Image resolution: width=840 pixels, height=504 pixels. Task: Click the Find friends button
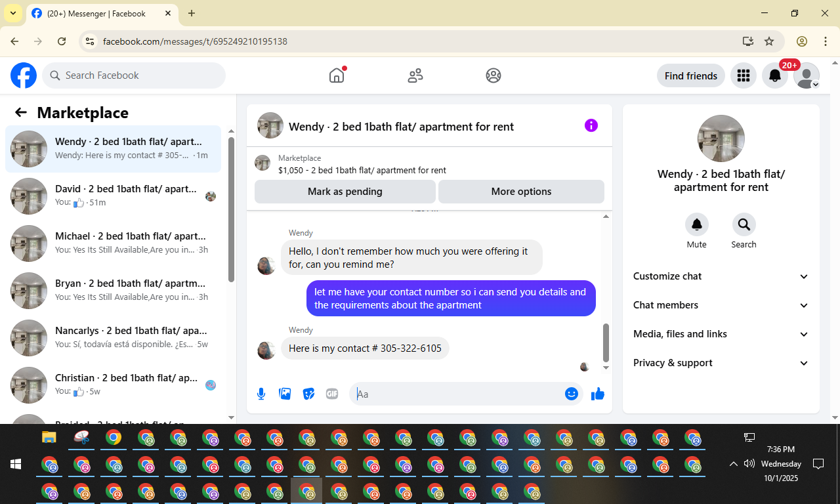(691, 76)
